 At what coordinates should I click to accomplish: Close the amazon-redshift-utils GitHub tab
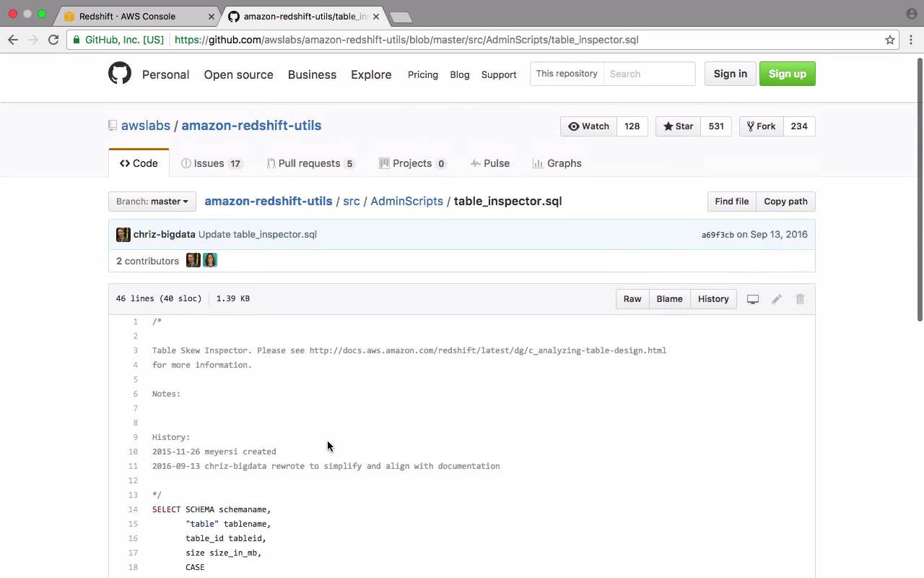tap(376, 17)
